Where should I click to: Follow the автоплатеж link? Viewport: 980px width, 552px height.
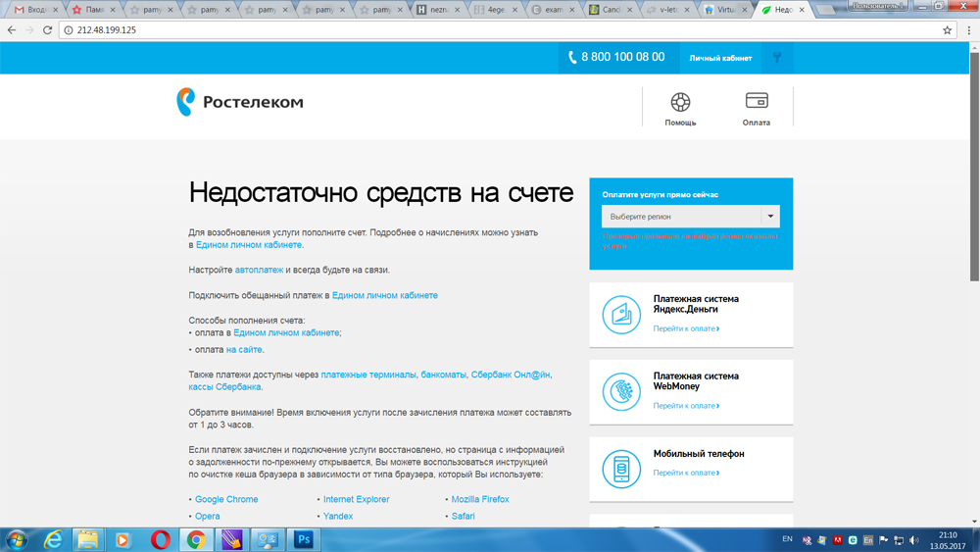click(259, 270)
